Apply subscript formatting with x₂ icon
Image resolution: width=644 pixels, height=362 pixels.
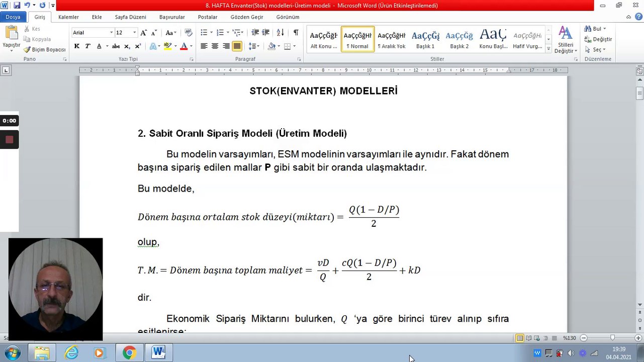coord(127,46)
